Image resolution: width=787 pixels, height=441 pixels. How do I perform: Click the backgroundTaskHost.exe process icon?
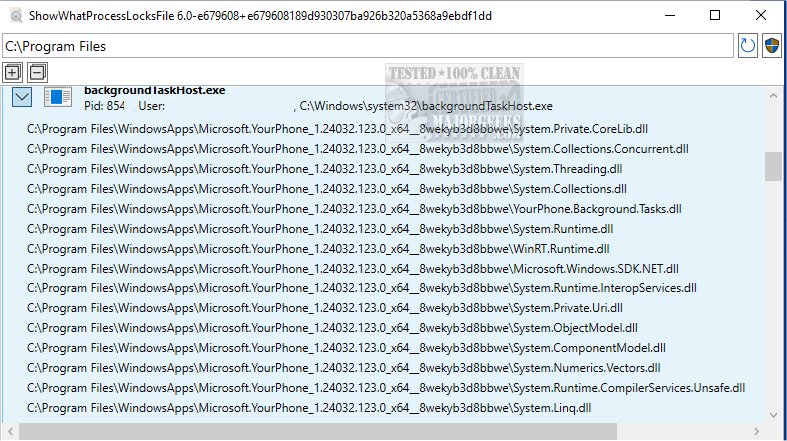click(x=59, y=97)
